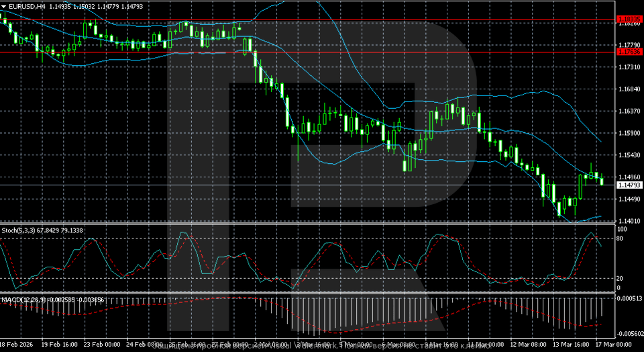The height and width of the screenshot is (352, 644).
Task: Click the watermark text at chart bottom
Action: (x=322, y=348)
